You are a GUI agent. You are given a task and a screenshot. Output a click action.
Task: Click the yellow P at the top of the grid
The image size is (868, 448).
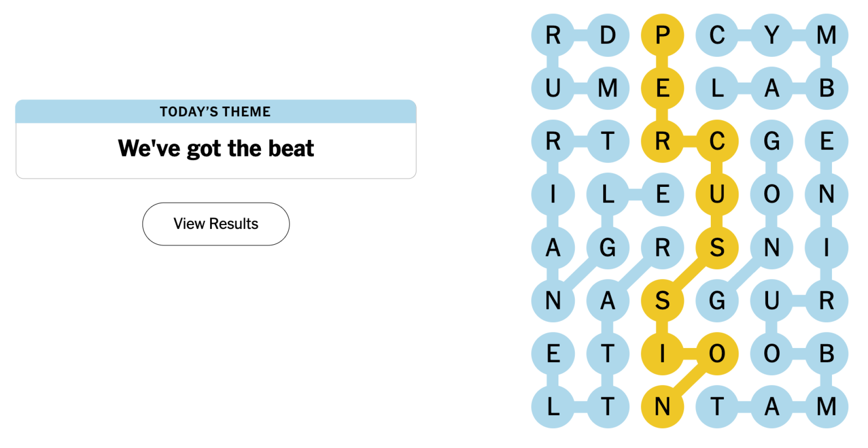click(x=663, y=34)
